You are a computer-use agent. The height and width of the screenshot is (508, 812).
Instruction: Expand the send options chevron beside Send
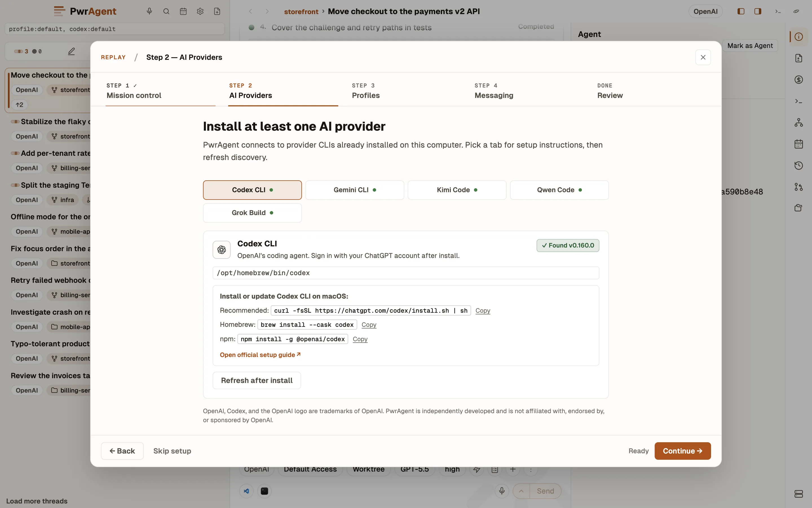[521, 491]
